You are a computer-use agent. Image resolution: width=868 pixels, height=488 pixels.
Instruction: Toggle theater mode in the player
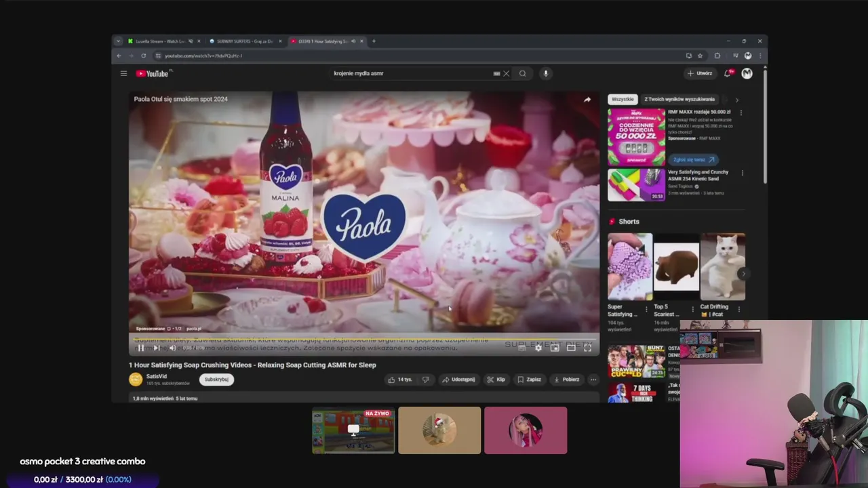pyautogui.click(x=571, y=348)
